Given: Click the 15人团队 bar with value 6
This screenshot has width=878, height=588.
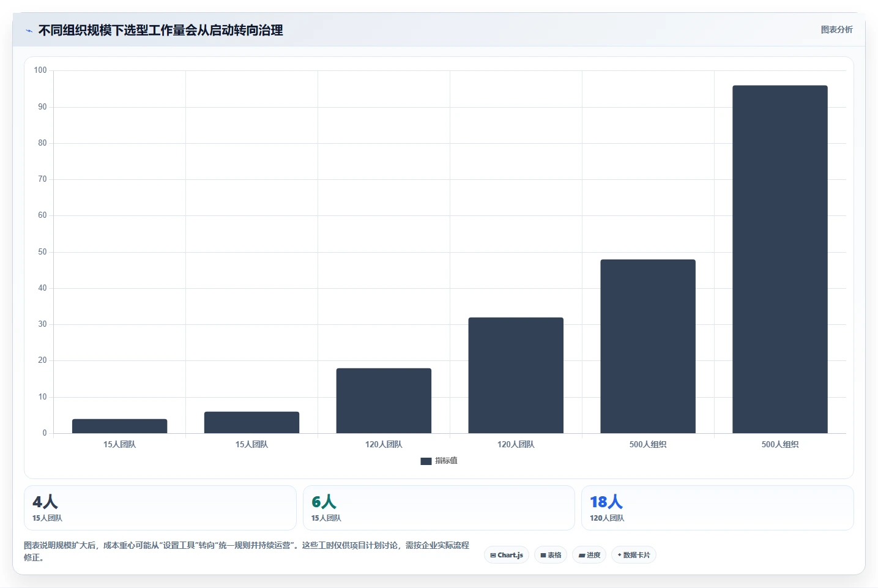Looking at the screenshot, I should tap(251, 422).
